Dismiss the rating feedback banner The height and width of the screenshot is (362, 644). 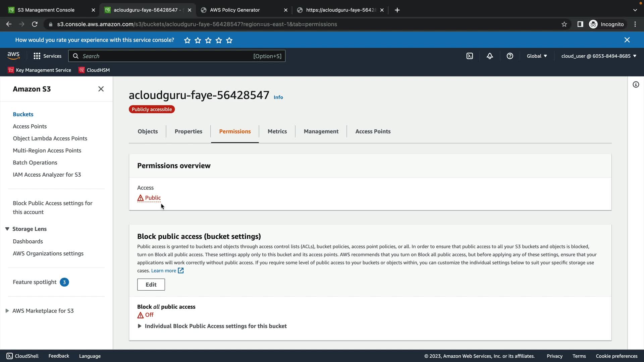point(627,40)
